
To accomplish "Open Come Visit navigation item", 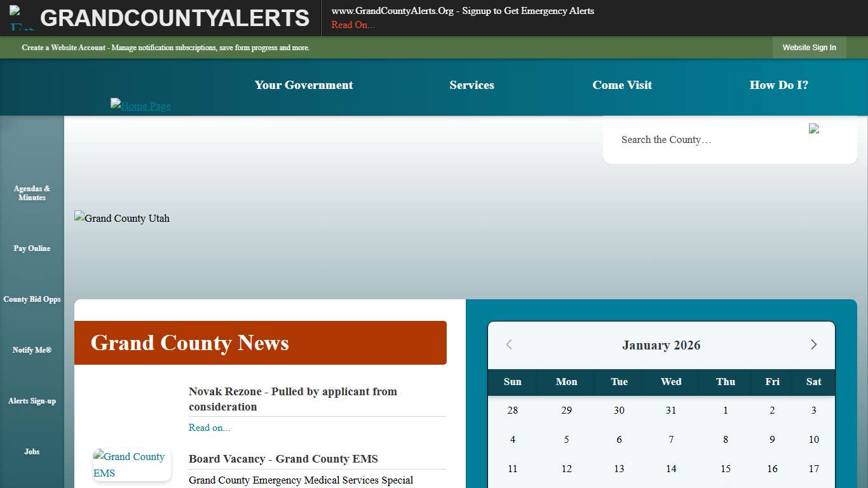I will pos(622,85).
